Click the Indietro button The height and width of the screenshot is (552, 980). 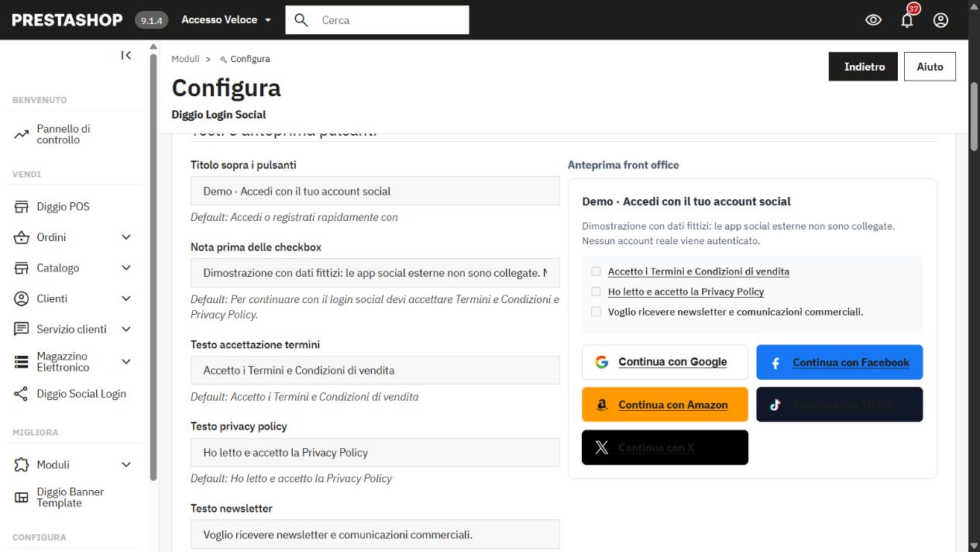pos(864,67)
